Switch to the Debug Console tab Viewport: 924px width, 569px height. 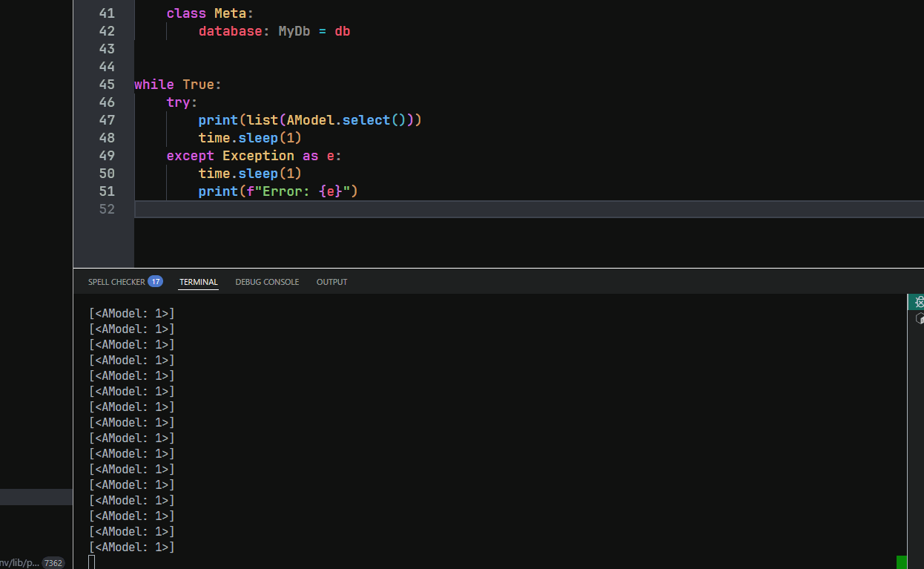point(267,282)
